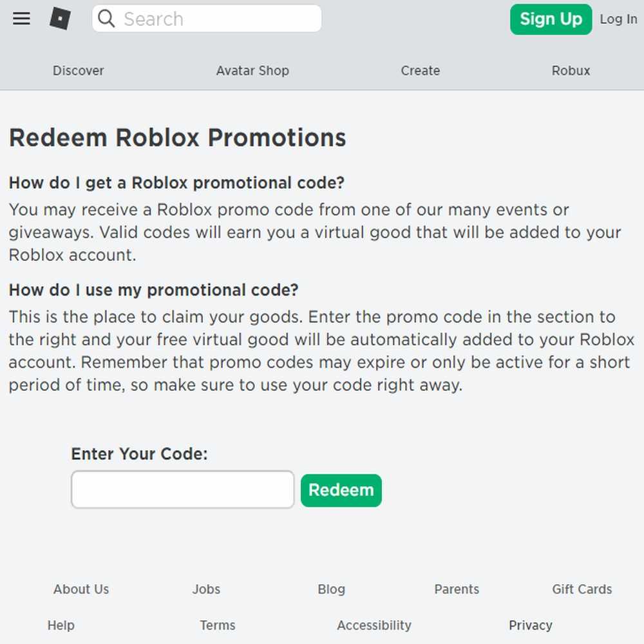Screen dimensions: 644x644
Task: Click the Sign Up button
Action: [551, 19]
